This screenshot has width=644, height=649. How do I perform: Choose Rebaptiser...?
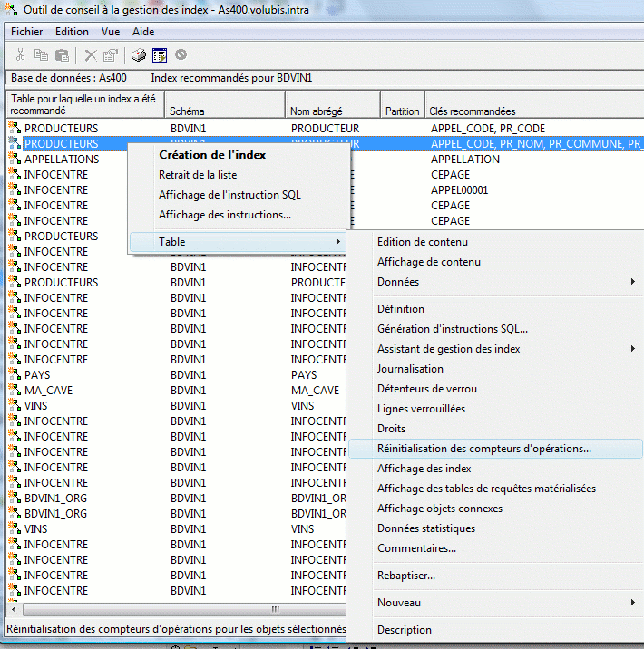click(495, 576)
